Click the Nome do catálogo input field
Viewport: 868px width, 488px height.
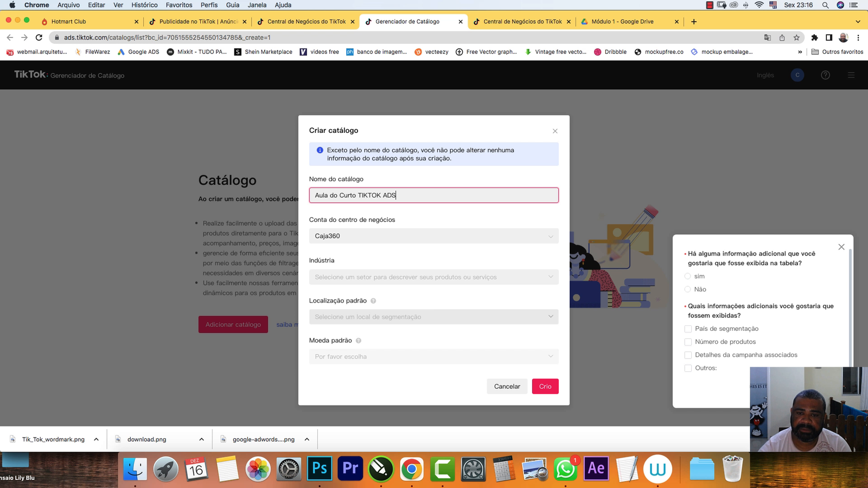click(433, 195)
